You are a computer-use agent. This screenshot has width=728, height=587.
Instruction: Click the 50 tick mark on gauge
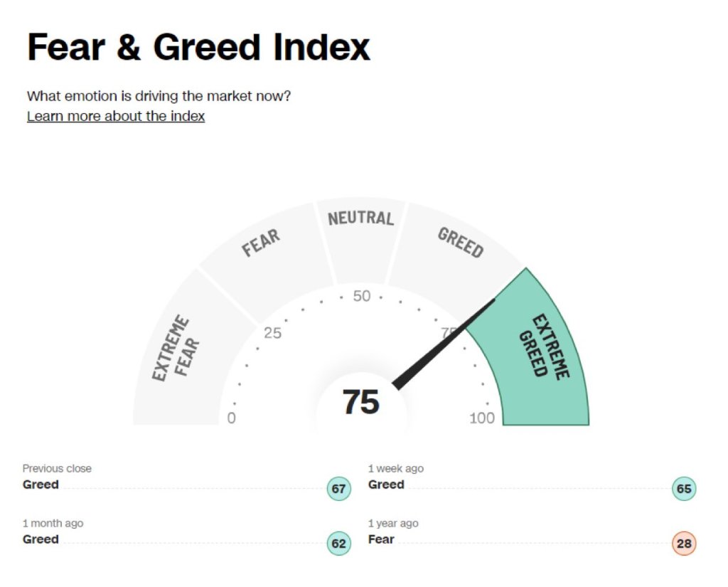coord(362,296)
